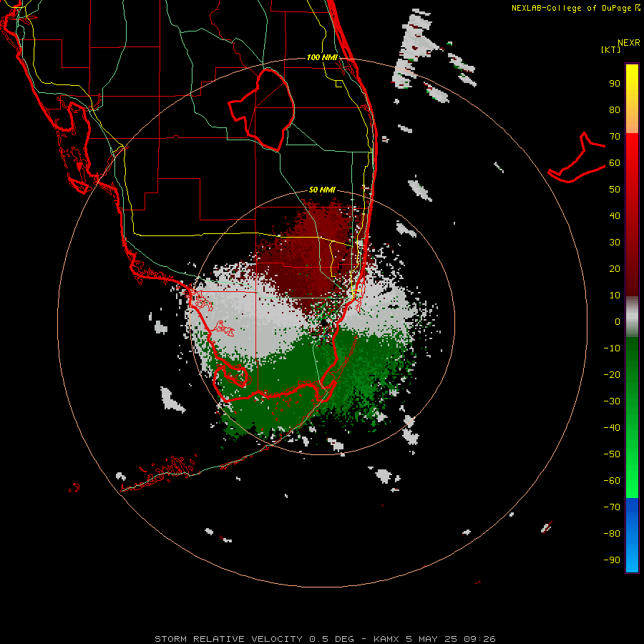Viewport: 644px width, 644px height.
Task: Click the NEXR label above the legend
Action: (629, 43)
